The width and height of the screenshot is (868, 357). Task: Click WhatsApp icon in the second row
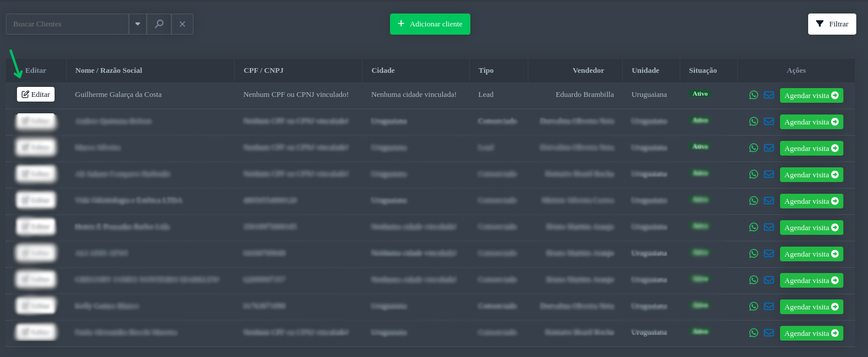754,122
